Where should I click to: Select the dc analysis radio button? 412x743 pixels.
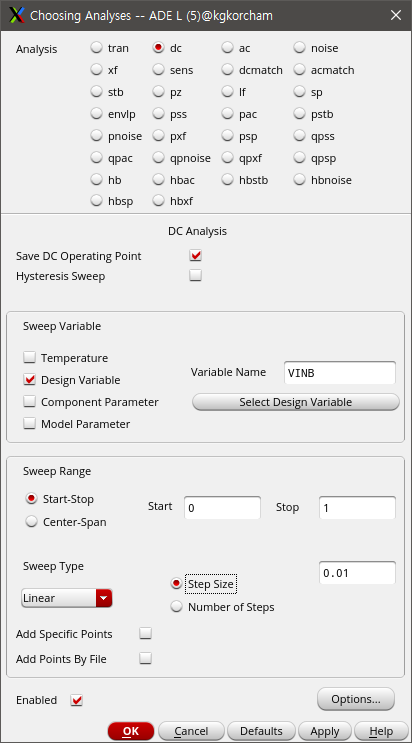pyautogui.click(x=159, y=48)
